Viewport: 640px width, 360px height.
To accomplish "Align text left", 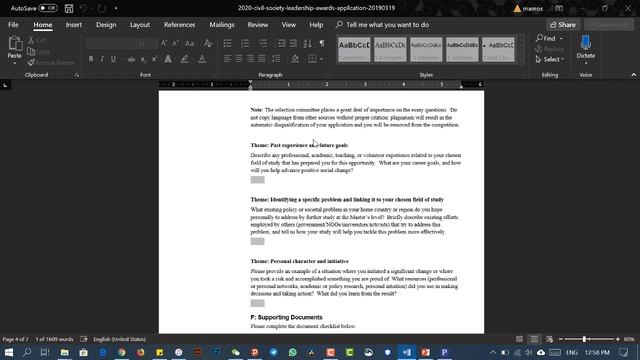I will pyautogui.click(x=227, y=59).
